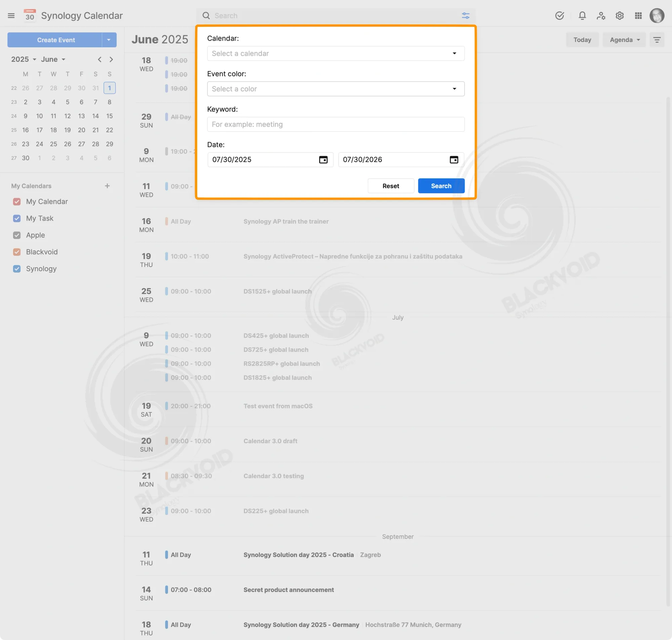Screen dimensions: 672x640
Task: Open user sharing settings icon
Action: pyautogui.click(x=601, y=16)
